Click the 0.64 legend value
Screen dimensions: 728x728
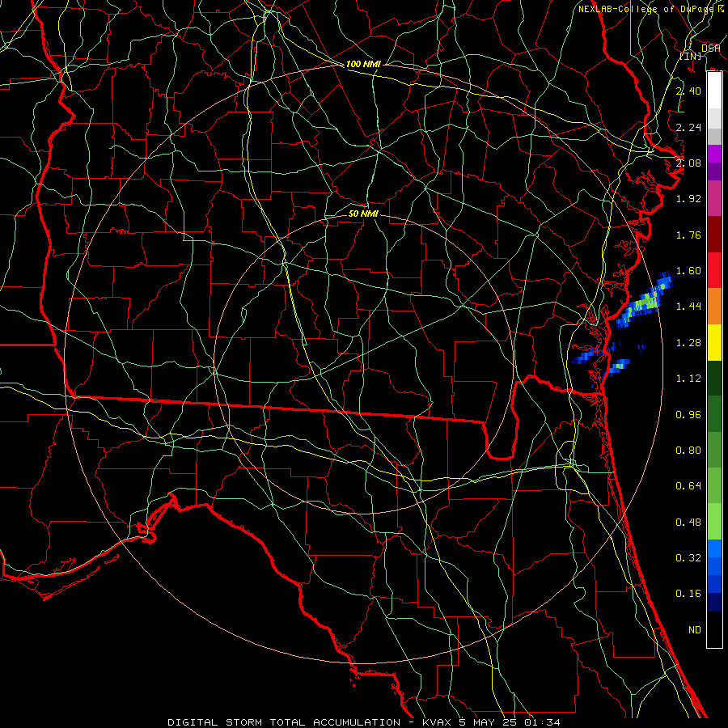click(x=688, y=486)
